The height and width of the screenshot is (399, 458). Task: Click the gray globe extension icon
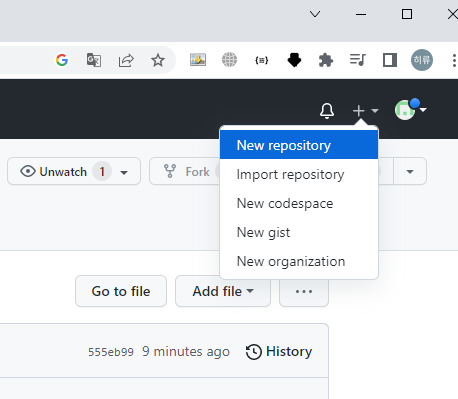point(229,60)
